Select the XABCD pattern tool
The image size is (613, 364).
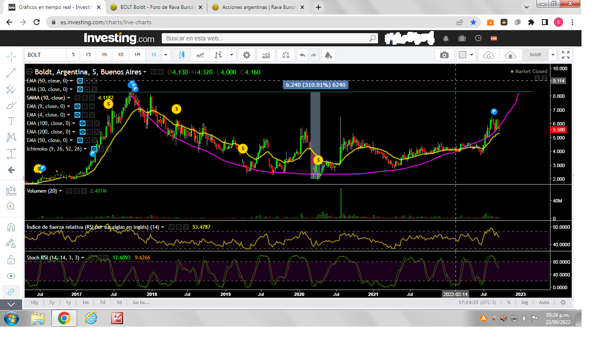coord(11,137)
